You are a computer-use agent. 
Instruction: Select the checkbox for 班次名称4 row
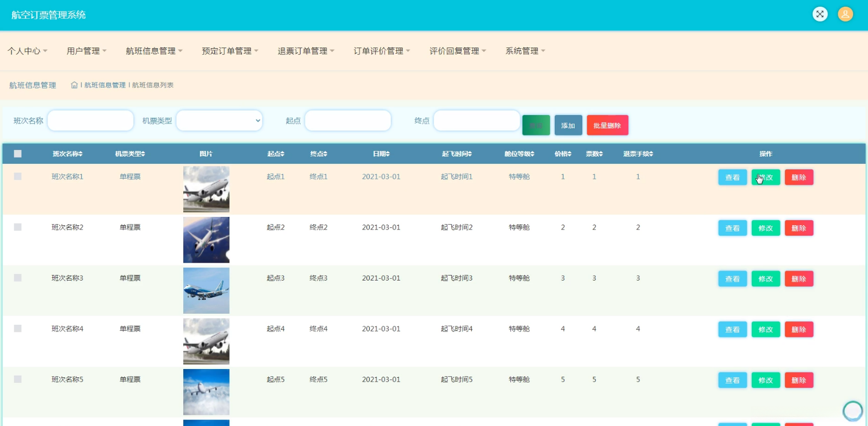click(x=18, y=329)
